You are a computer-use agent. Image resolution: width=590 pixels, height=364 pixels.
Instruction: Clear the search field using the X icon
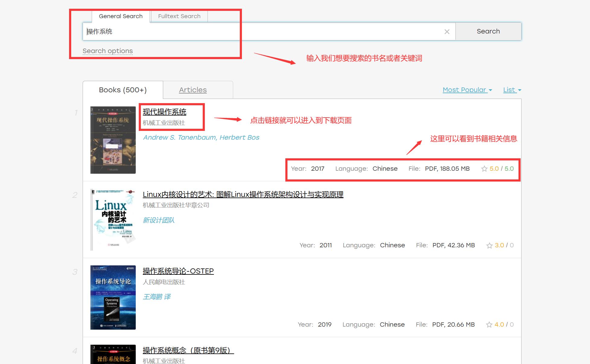pos(447,31)
